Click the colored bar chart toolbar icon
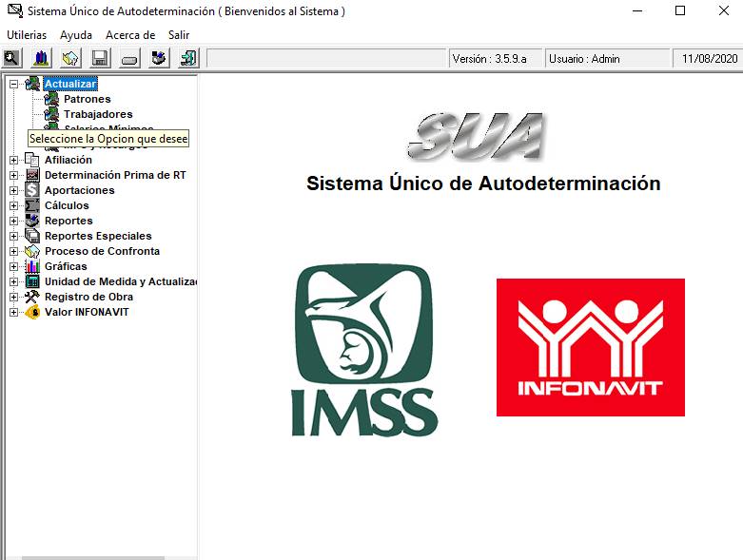This screenshot has height=560, width=743. tap(41, 59)
